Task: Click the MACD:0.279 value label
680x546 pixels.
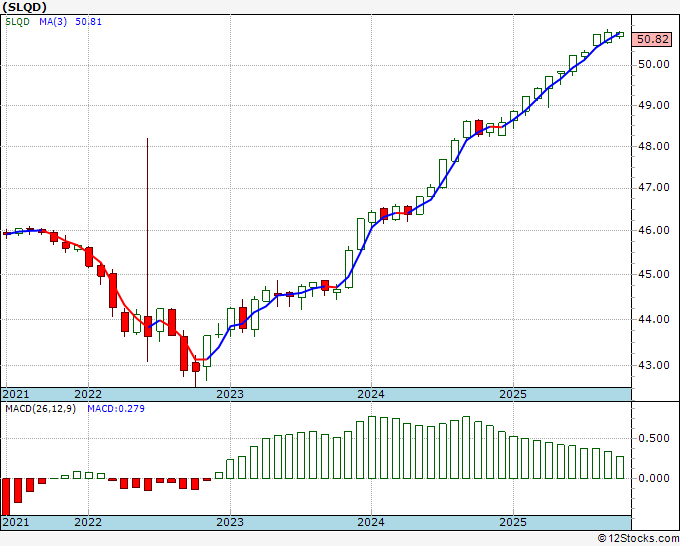Action: [116, 409]
